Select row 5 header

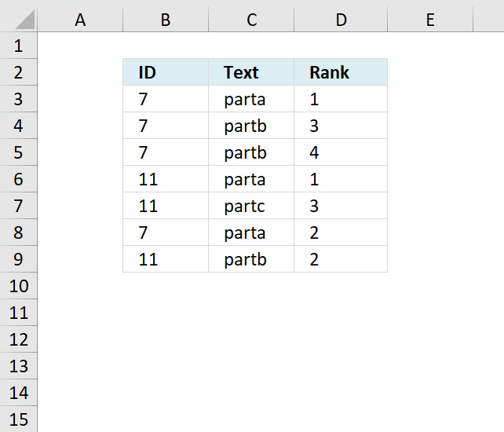click(18, 152)
